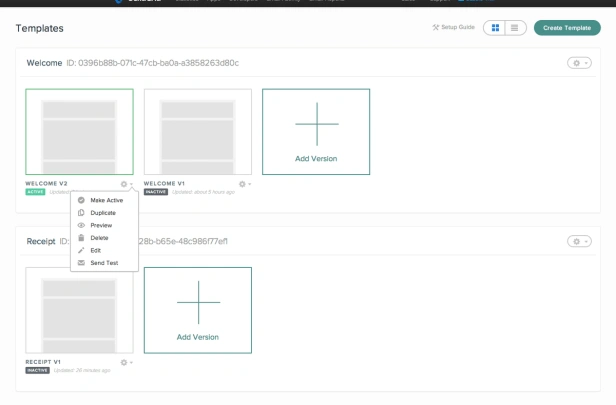The image size is (616, 405).
Task: Open Receipt V1 version gear menu
Action: pyautogui.click(x=126, y=362)
